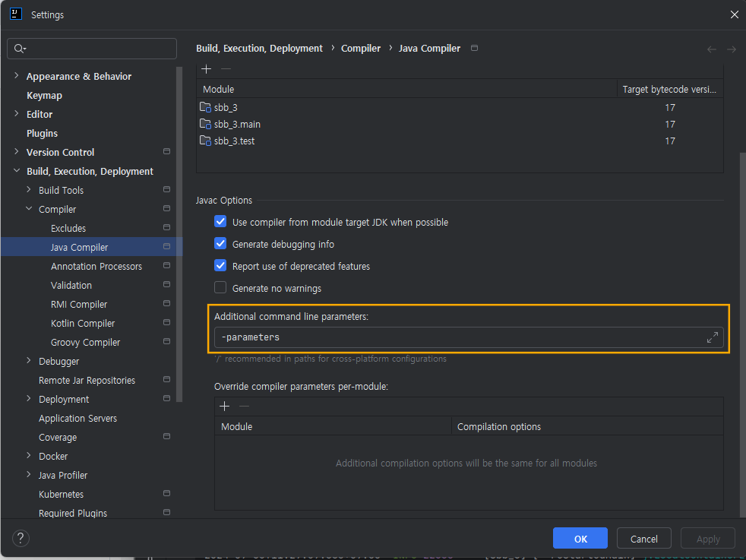Click the expand icon in the command line parameters field

(x=713, y=337)
